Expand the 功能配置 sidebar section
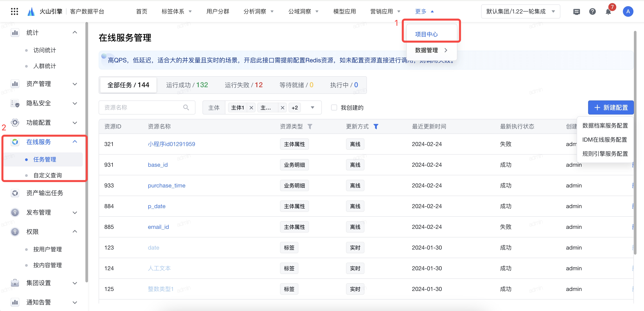Viewport: 644px width, 311px height. pyautogui.click(x=75, y=123)
